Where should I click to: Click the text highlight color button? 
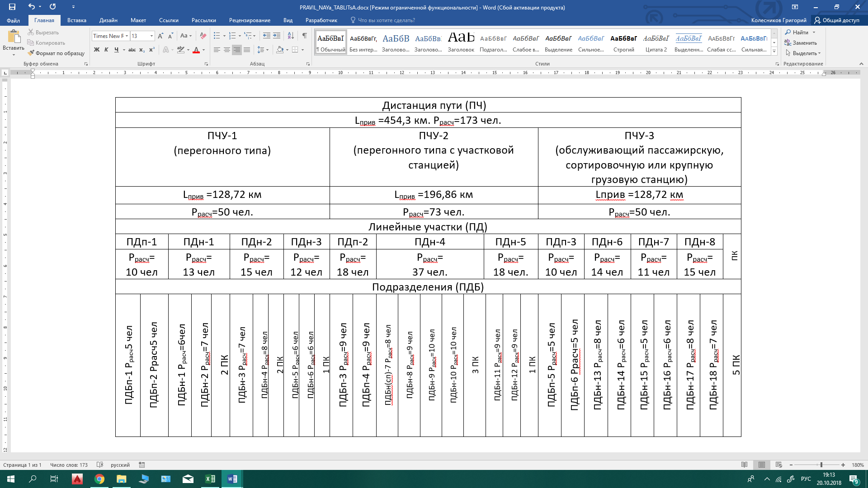181,50
